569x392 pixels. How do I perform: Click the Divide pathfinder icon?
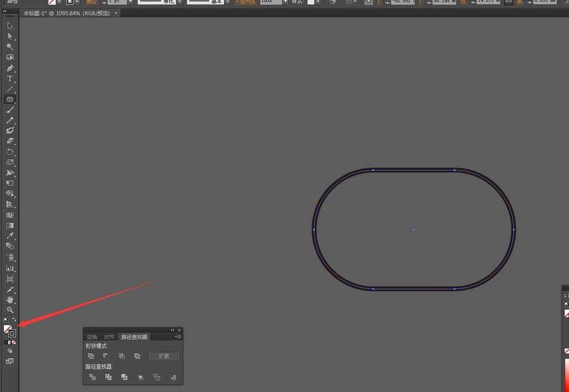tap(92, 377)
